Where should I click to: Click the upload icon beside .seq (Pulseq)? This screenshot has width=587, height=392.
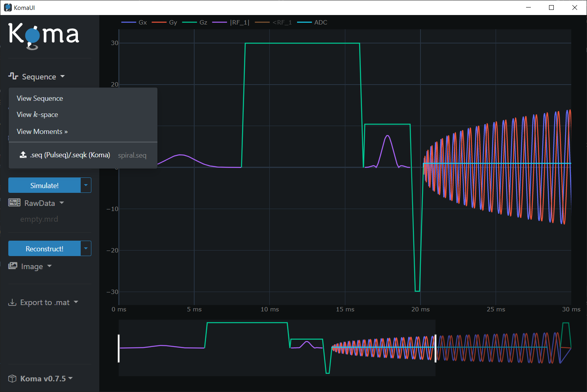tap(23, 155)
